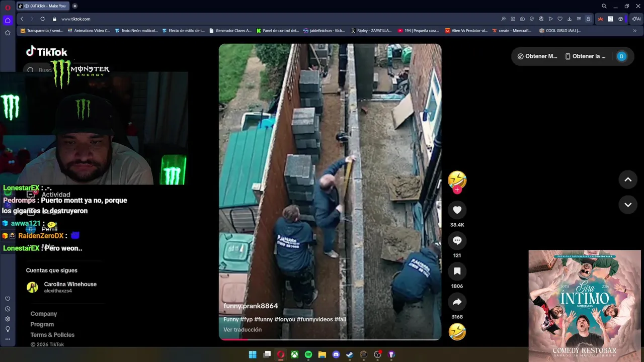The width and height of the screenshot is (644, 362).
Task: Open Discord from the taskbar
Action: point(336,354)
